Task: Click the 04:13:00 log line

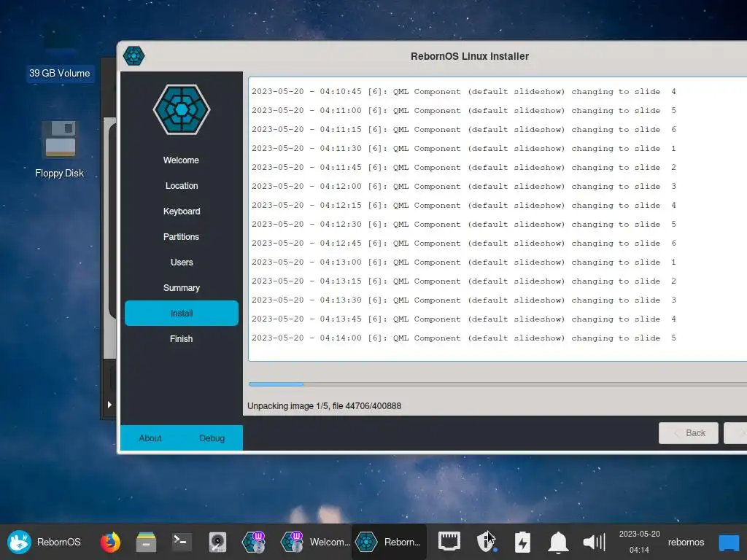Action: tap(463, 262)
